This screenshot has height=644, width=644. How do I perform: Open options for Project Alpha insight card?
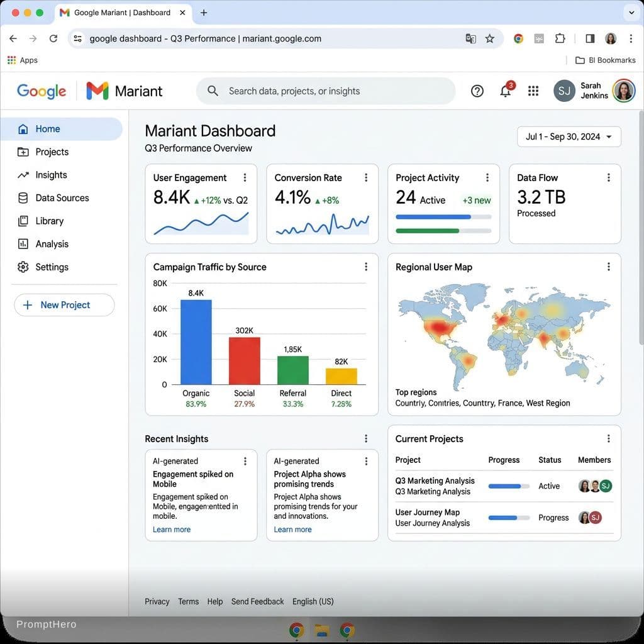(x=366, y=461)
